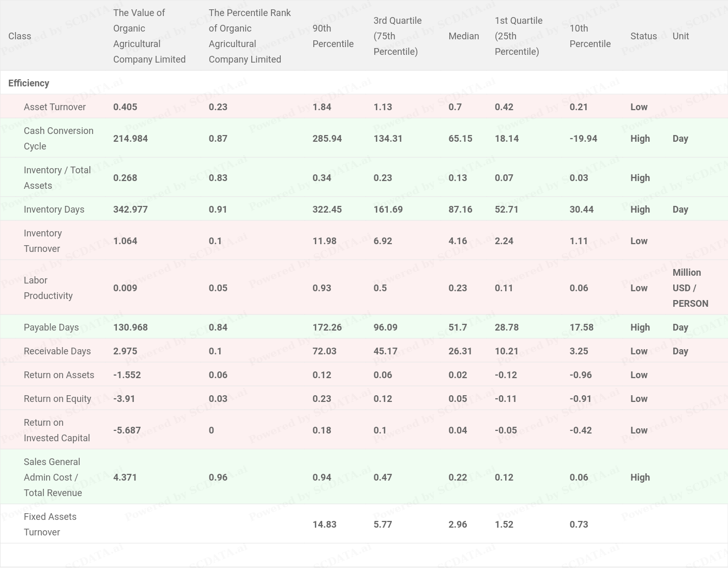Click 10th percentile value 30.44
This screenshot has height=568, width=728.
coord(581,209)
